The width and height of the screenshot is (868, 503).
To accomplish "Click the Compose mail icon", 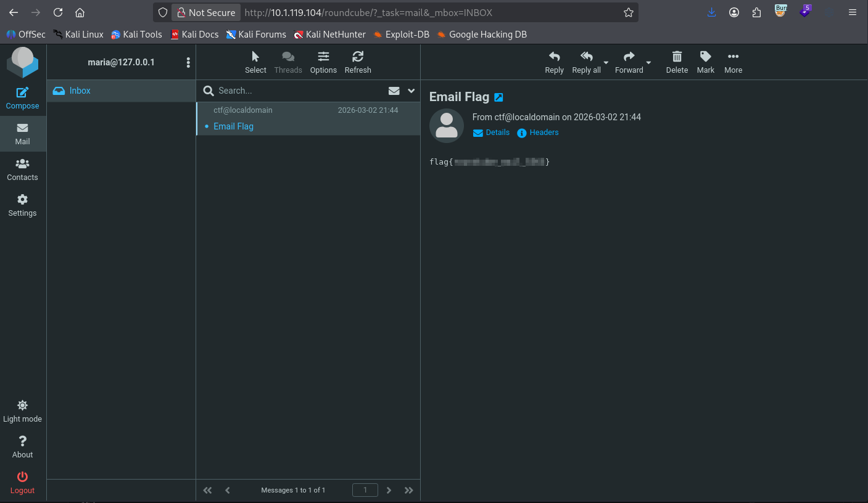I will [22, 98].
